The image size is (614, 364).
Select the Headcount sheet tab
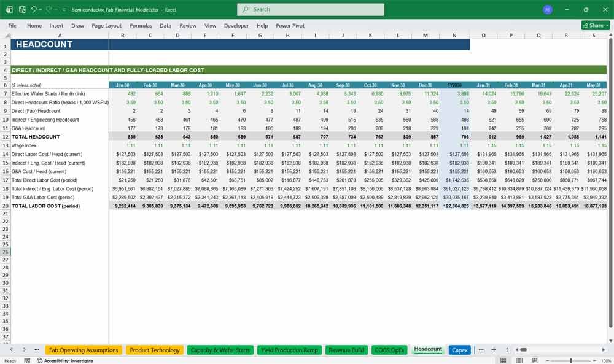coord(428,349)
